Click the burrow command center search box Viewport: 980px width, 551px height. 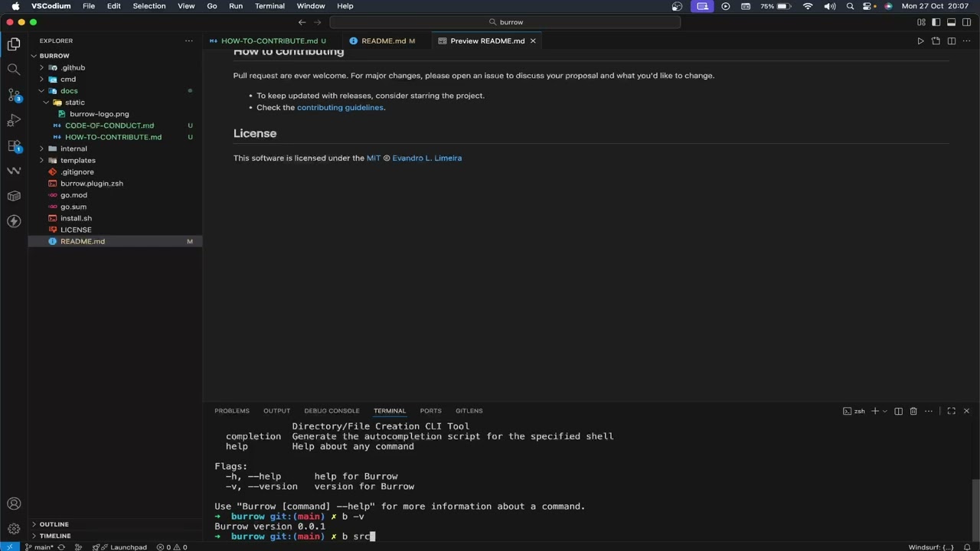click(505, 22)
